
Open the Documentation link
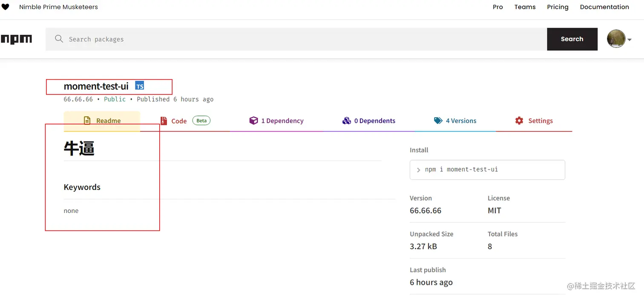click(604, 7)
